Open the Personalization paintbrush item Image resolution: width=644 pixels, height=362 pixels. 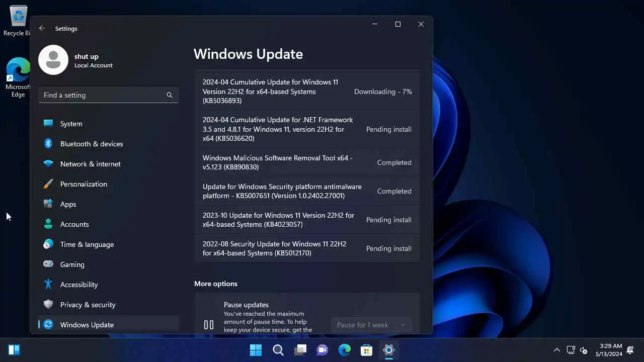tap(108, 184)
